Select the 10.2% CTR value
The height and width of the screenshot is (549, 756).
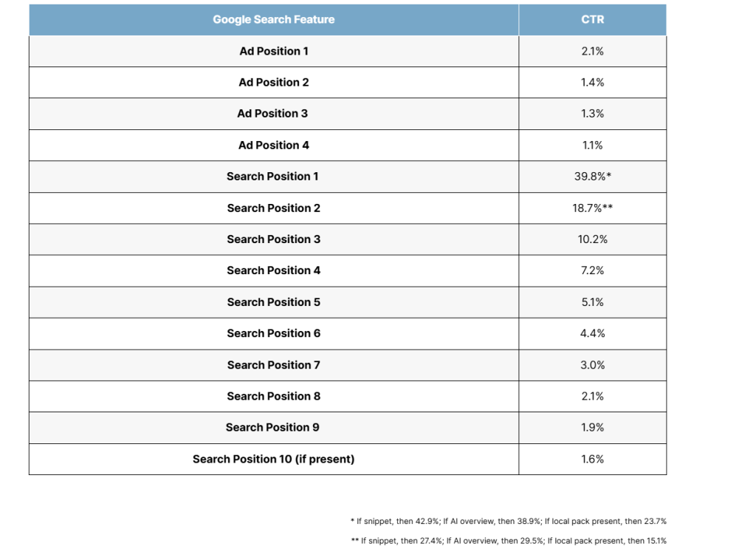tap(592, 239)
